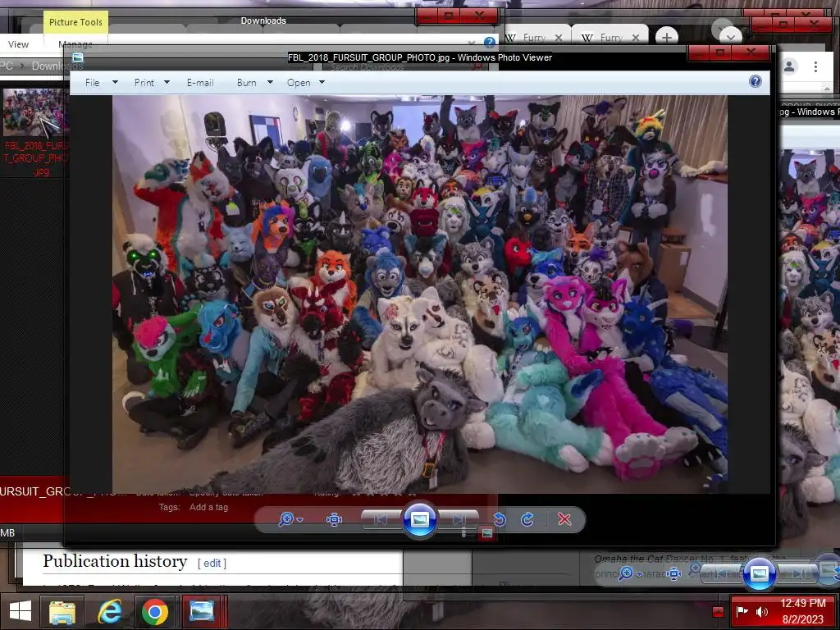Open File Explorer from the taskbar
Screen dimensions: 840x630
point(62,611)
